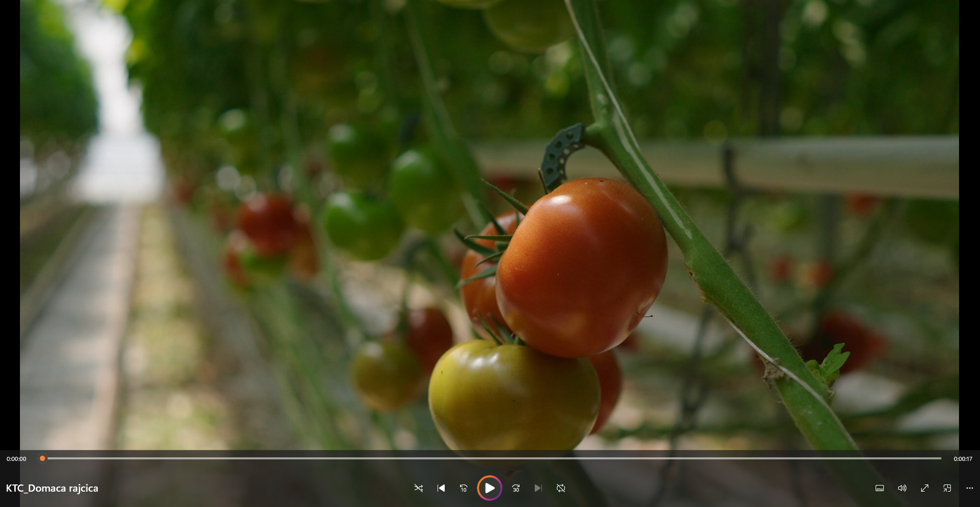Image resolution: width=980 pixels, height=507 pixels.
Task: Toggle shuffle playback
Action: (419, 488)
